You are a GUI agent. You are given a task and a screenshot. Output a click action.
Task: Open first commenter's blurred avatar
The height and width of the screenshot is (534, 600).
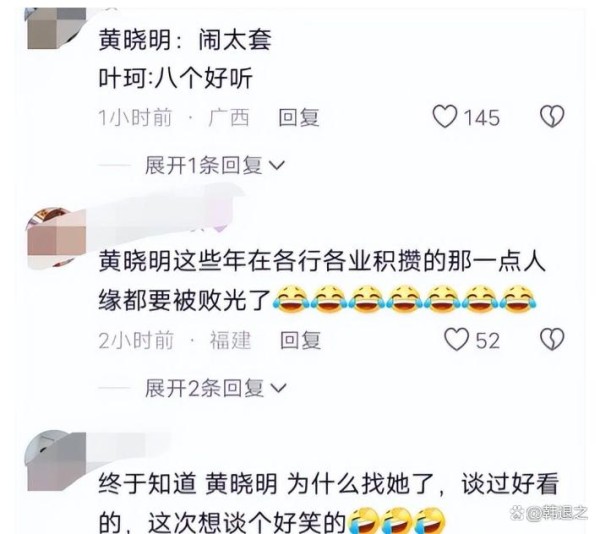point(57,28)
